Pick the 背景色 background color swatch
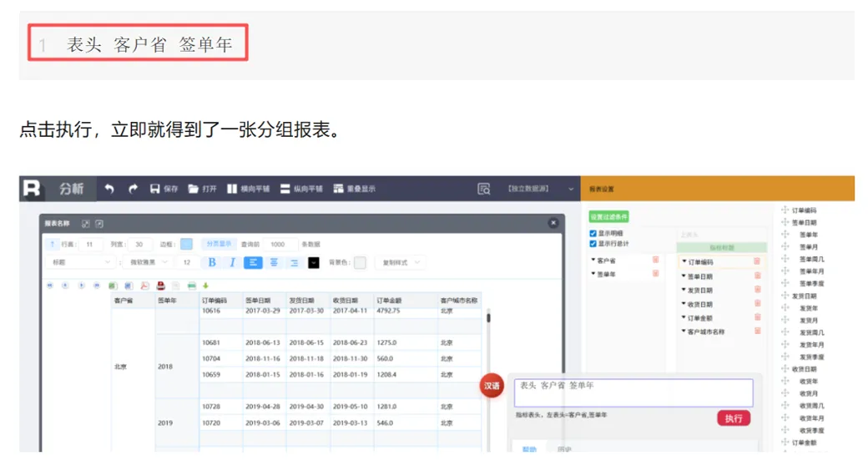Viewport: 868px width, 476px height. (360, 263)
